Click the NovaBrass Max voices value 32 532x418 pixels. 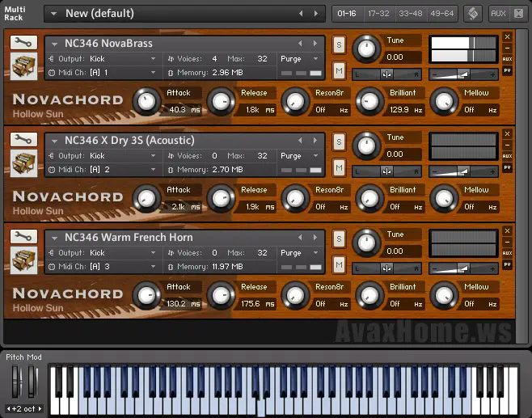pos(262,59)
